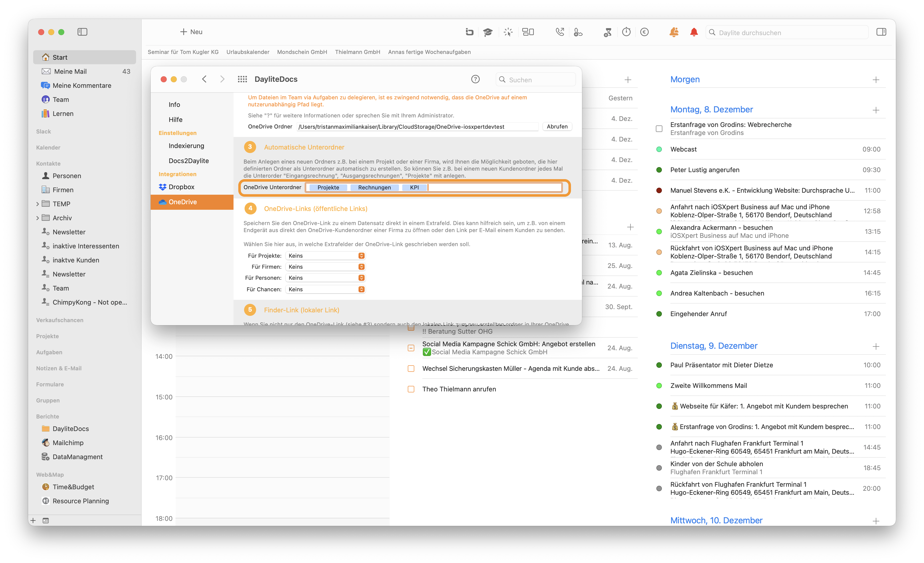Select the Rechnungen subfolder token
The image size is (924, 563).
374,187
